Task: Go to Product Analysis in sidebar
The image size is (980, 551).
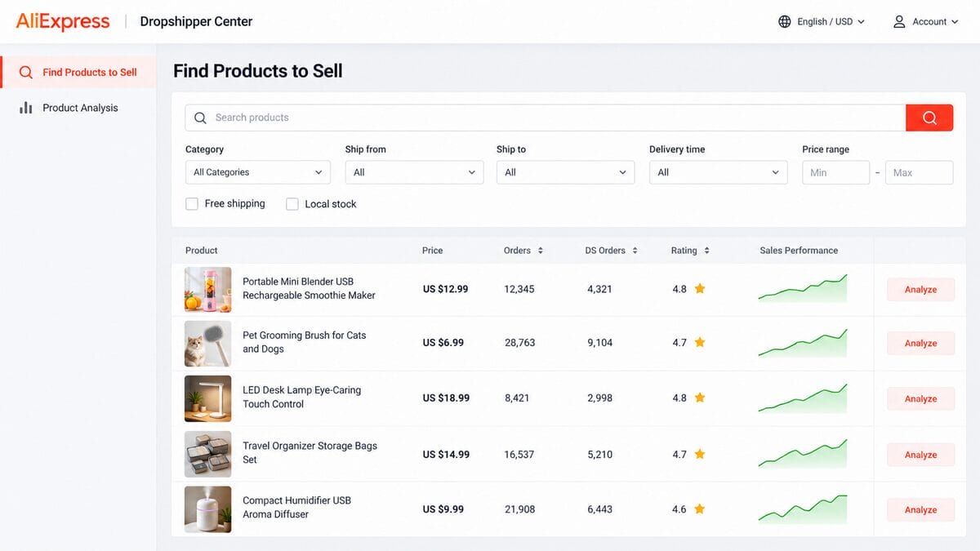Action: pos(78,108)
